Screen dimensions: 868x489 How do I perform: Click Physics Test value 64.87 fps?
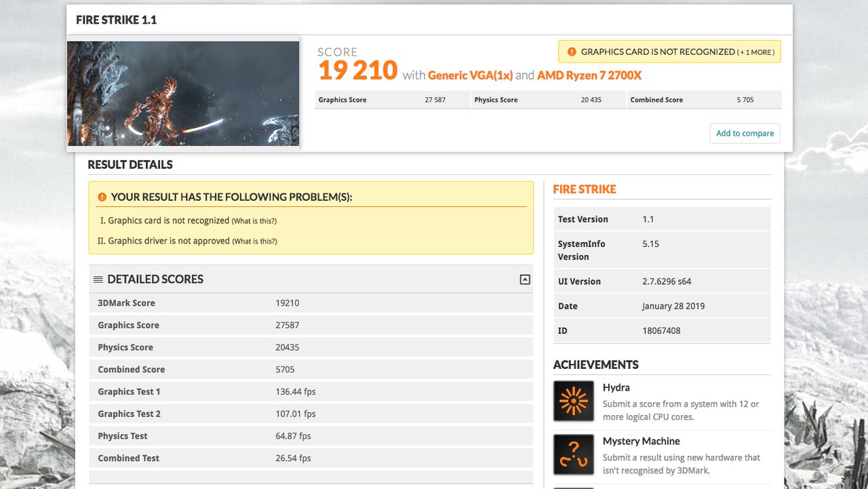tap(293, 436)
